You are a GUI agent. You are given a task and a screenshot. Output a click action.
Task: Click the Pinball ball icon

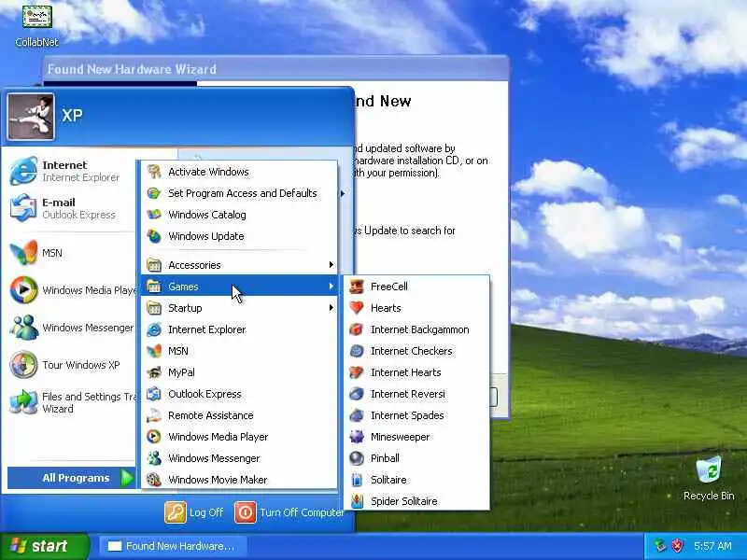pyautogui.click(x=357, y=458)
